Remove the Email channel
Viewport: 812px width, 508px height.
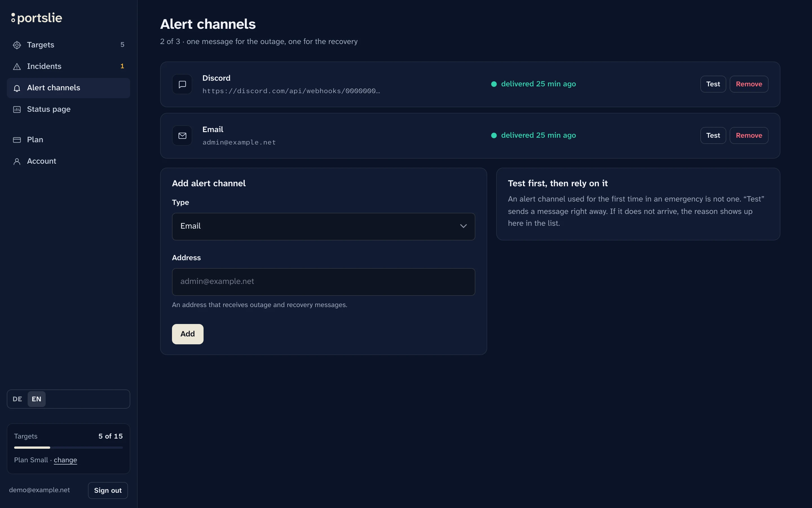[749, 135]
